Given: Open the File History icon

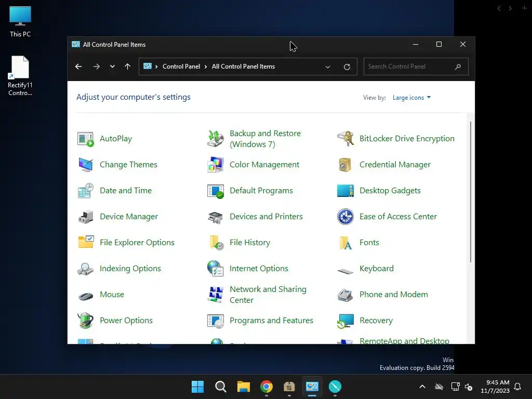Looking at the screenshot, I should tap(216, 243).
